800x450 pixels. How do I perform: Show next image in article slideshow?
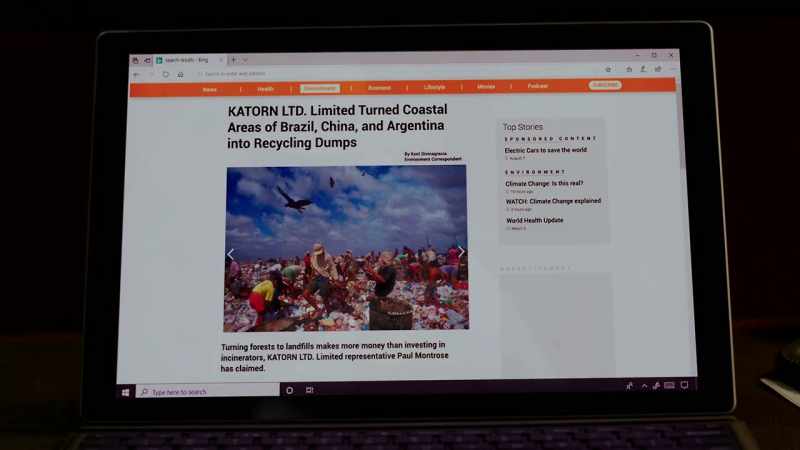point(461,252)
